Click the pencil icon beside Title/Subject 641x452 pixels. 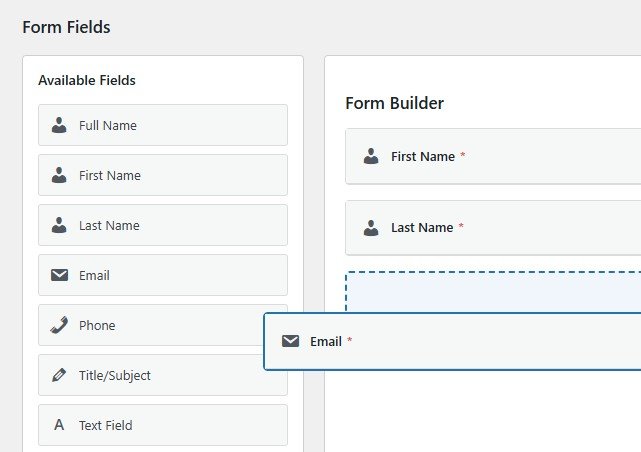tap(59, 375)
